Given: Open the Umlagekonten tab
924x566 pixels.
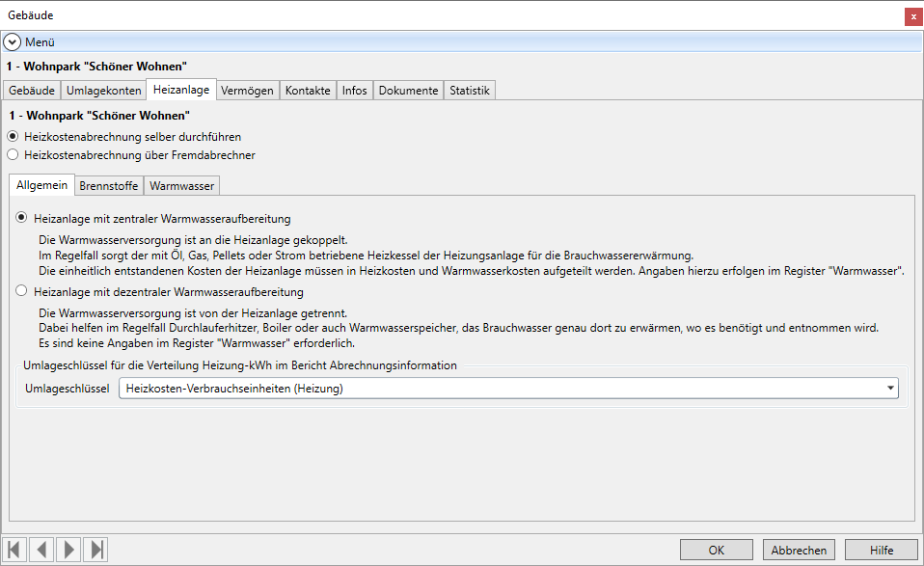Looking at the screenshot, I should (x=103, y=91).
